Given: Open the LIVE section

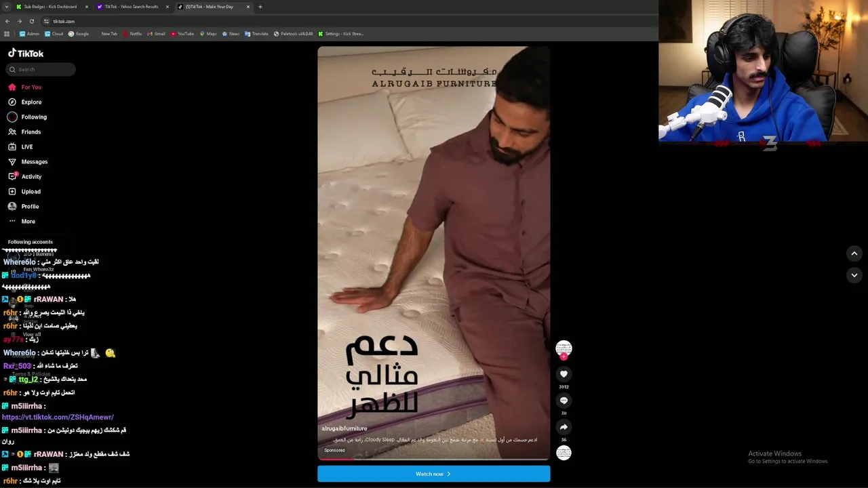Looking at the screenshot, I should point(20,146).
